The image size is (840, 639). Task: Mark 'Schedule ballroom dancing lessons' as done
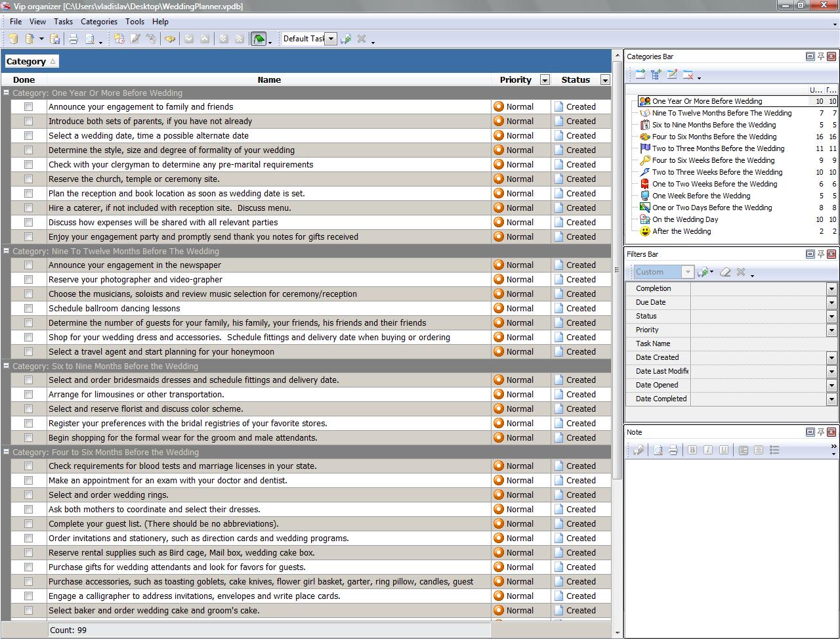coord(28,309)
